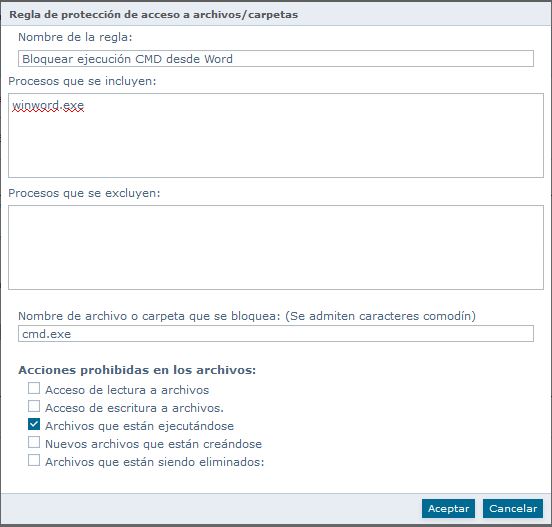Click the 'Nombre de la regla:' label

pyautogui.click(x=75, y=37)
